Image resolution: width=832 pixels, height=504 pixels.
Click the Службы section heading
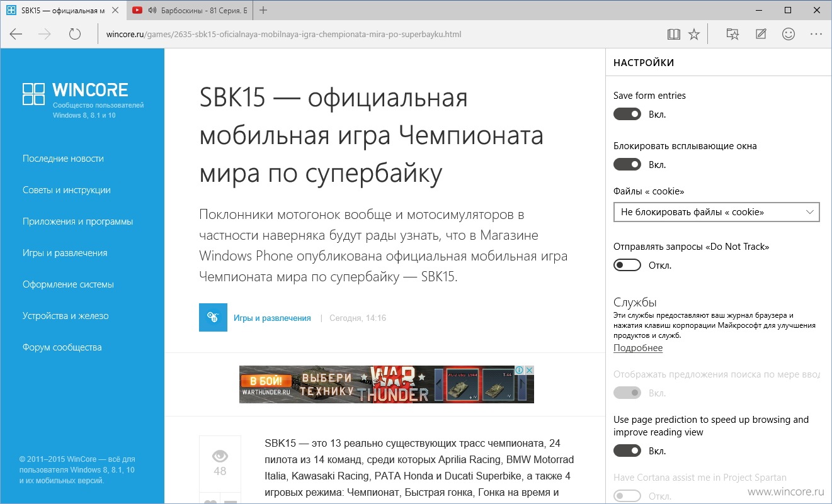tap(635, 303)
